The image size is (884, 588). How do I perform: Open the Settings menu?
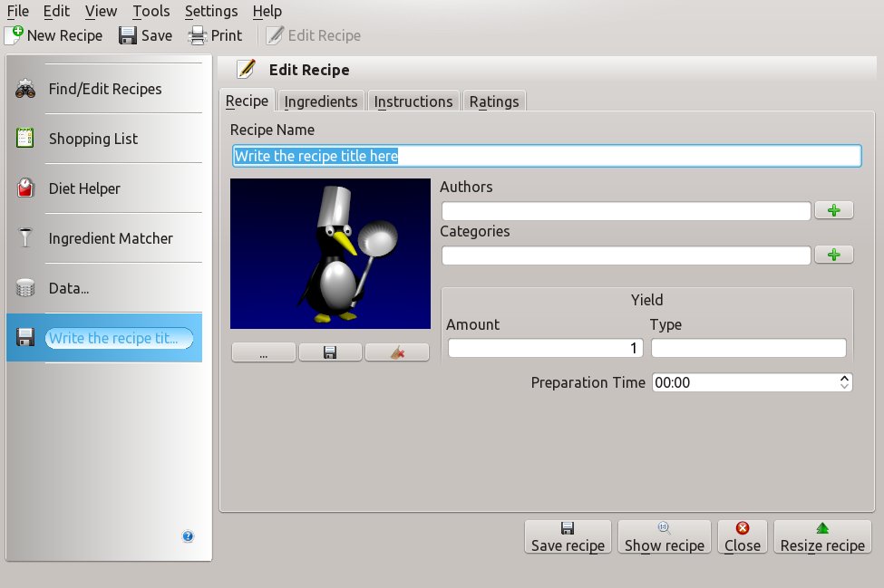(x=211, y=11)
